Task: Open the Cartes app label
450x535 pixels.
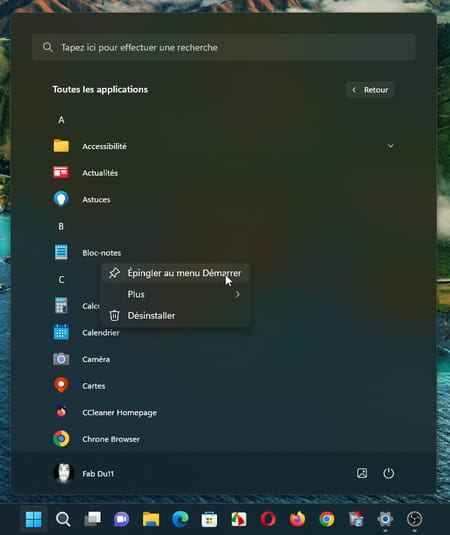Action: 94,386
